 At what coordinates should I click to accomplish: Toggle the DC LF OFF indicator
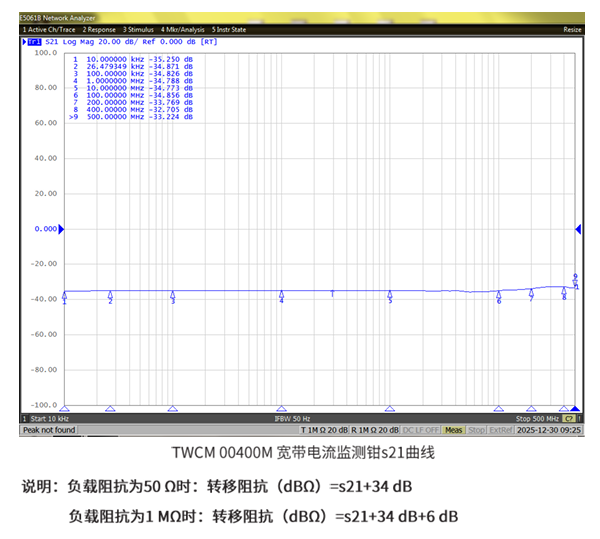click(421, 430)
